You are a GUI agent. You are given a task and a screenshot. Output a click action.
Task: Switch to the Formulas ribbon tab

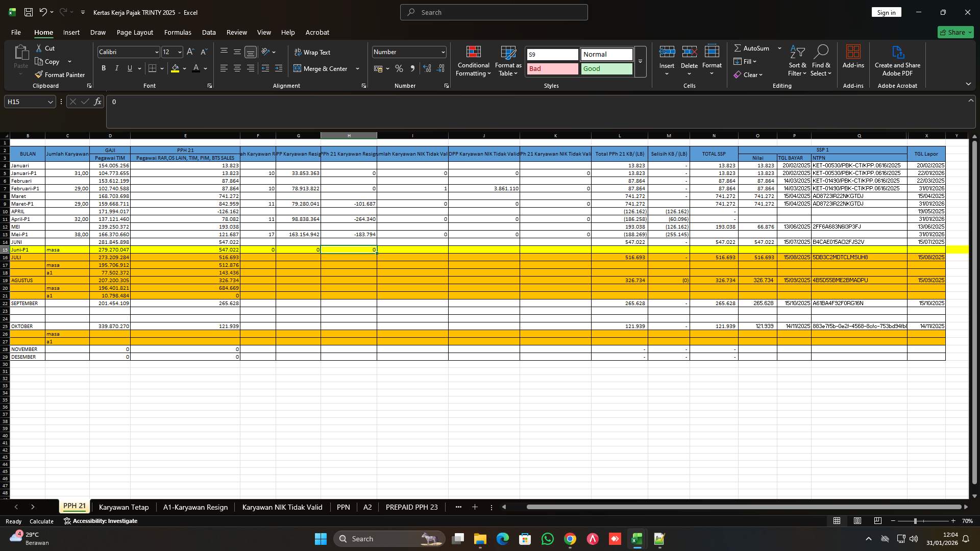click(178, 32)
